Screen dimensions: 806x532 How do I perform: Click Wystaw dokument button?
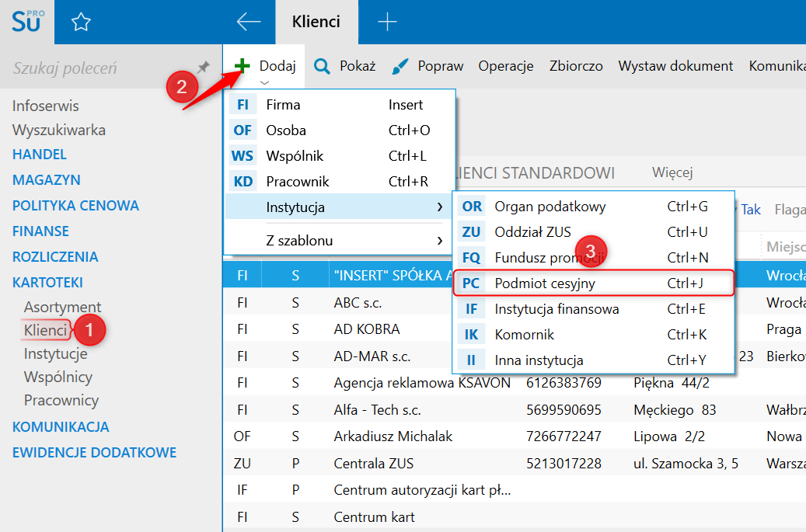point(675,66)
